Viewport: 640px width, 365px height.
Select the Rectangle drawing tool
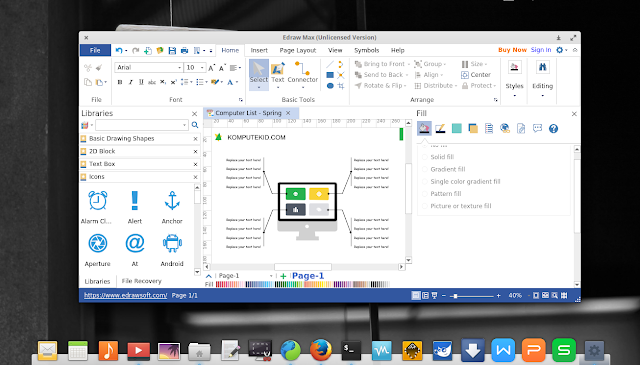coord(330,75)
